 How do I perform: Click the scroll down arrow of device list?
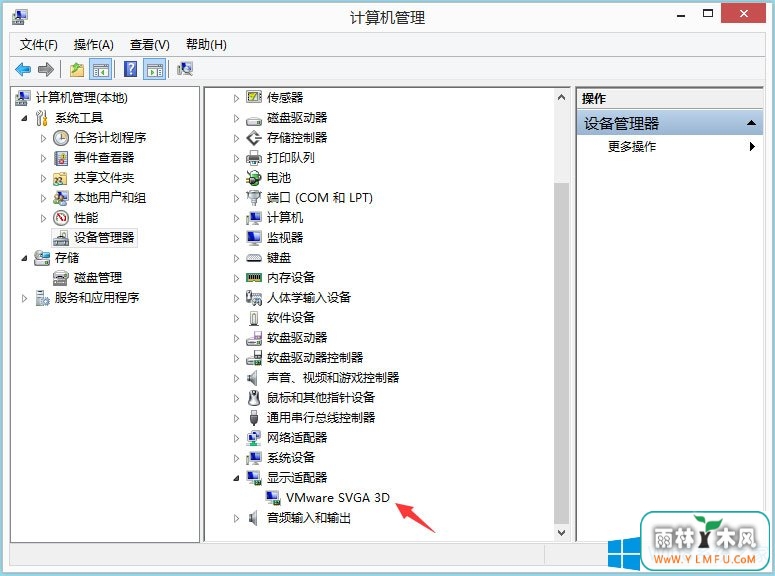click(x=561, y=532)
